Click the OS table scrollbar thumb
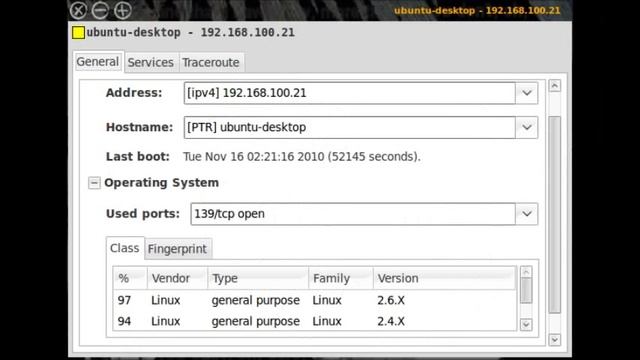Image resolution: width=640 pixels, height=360 pixels. [526, 291]
